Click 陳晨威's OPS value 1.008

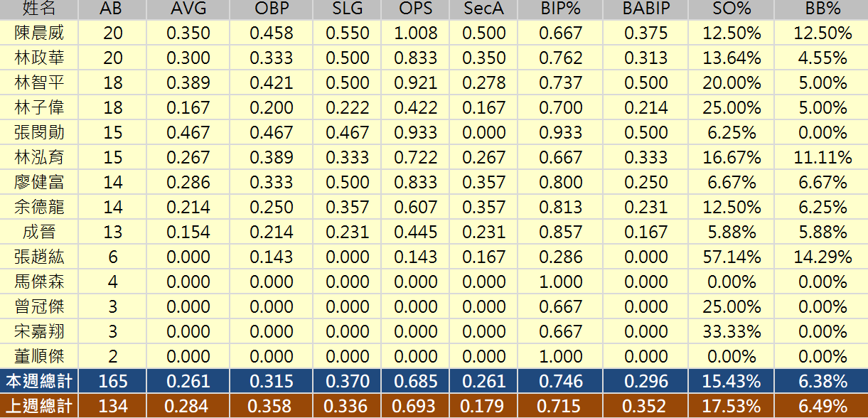(417, 33)
